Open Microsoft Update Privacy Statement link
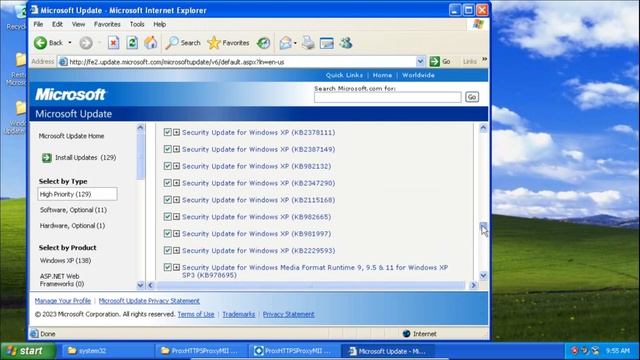Image resolution: width=640 pixels, height=360 pixels. (149, 301)
